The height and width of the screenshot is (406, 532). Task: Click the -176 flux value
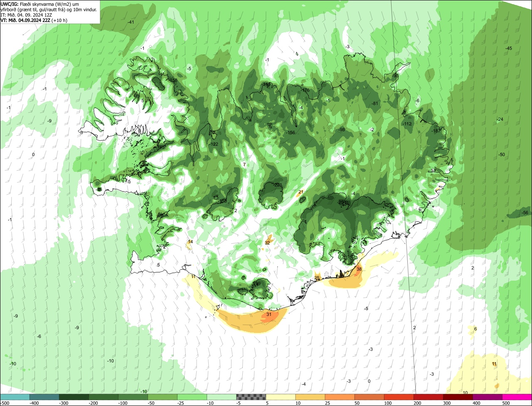pyautogui.click(x=305, y=90)
